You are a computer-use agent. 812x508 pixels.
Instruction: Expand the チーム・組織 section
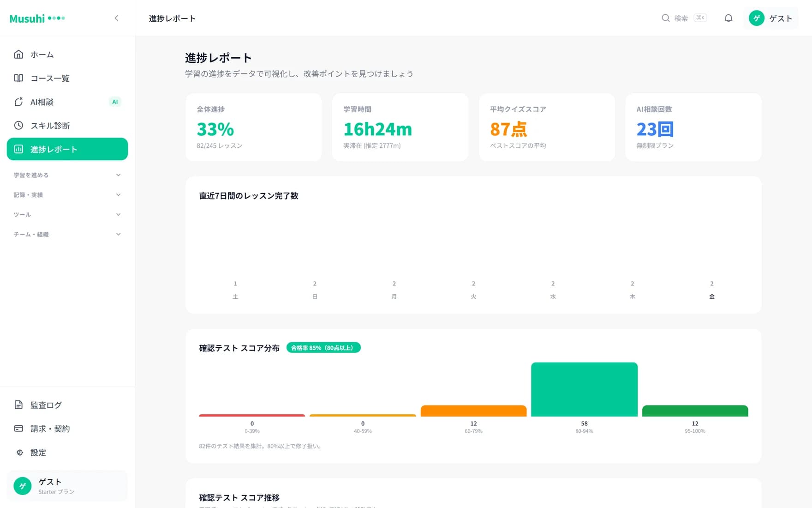[67, 234]
